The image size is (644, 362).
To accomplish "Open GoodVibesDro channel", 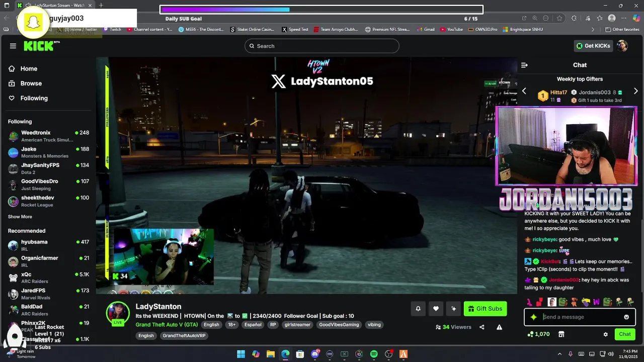I will click(x=48, y=185).
